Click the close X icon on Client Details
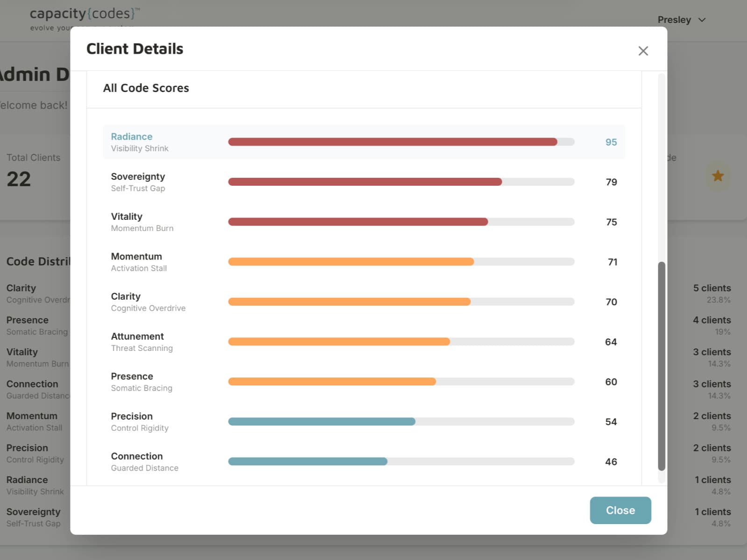 coord(643,51)
